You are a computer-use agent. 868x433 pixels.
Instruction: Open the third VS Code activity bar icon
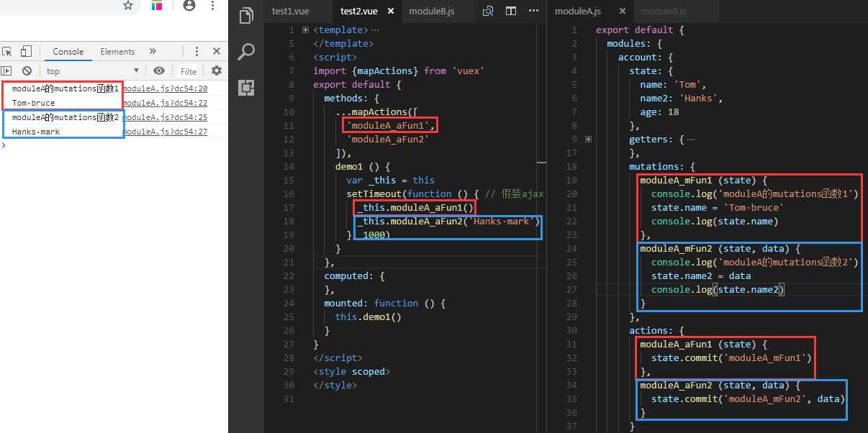(x=246, y=87)
